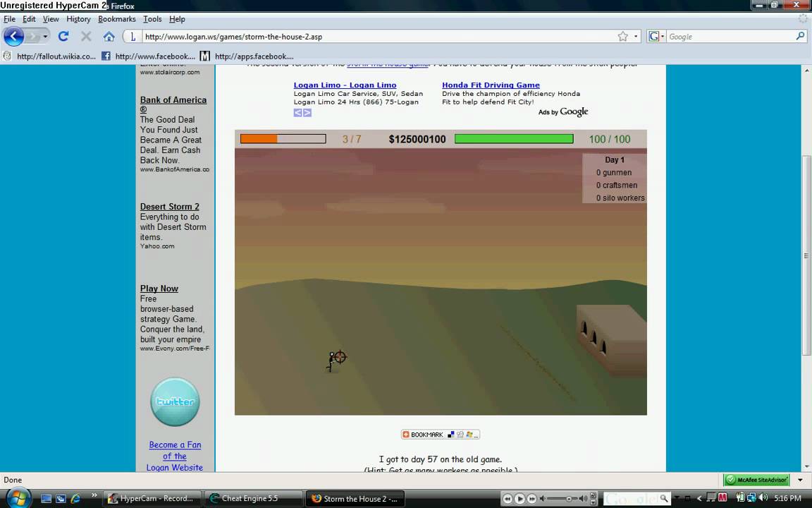Click the Firefox Back button
812x508 pixels.
[13, 36]
